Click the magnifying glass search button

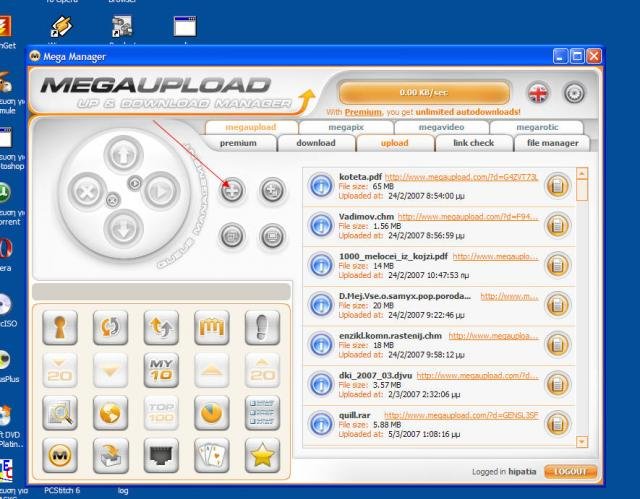pos(60,413)
